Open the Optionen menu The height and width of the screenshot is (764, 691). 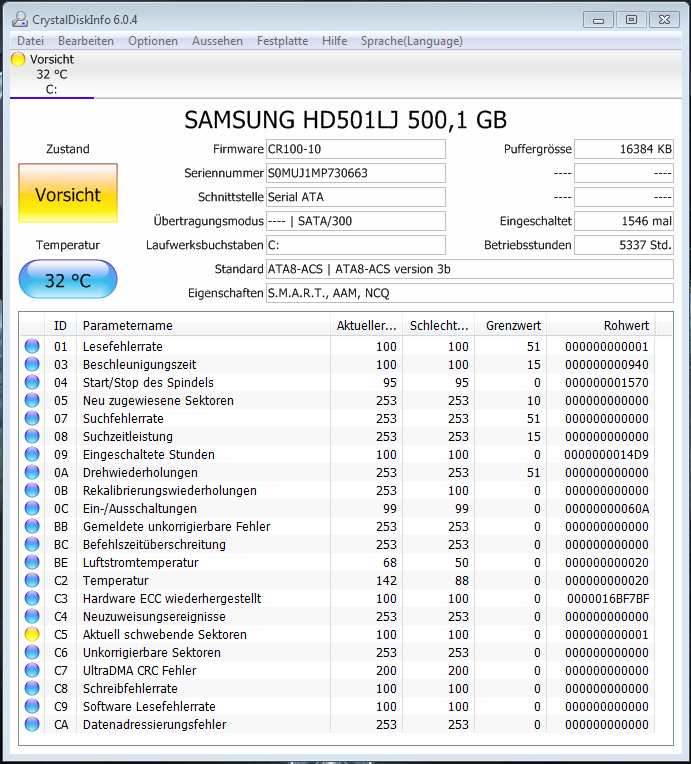(x=153, y=41)
